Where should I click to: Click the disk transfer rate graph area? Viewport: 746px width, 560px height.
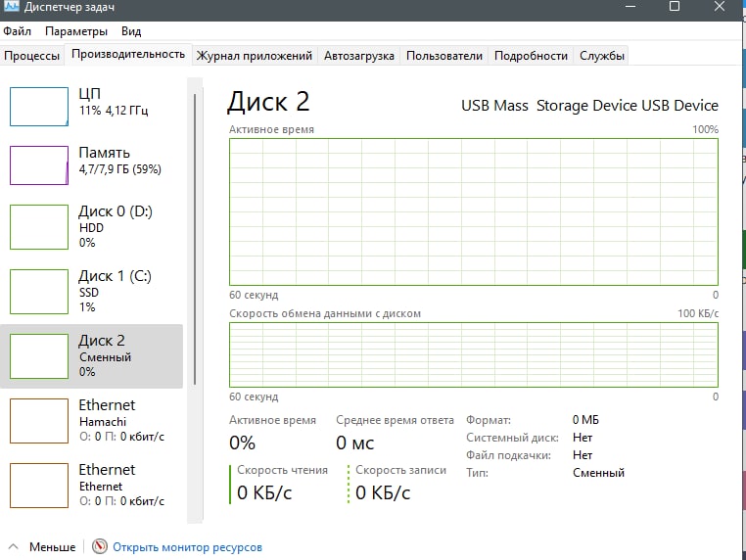[x=474, y=355]
